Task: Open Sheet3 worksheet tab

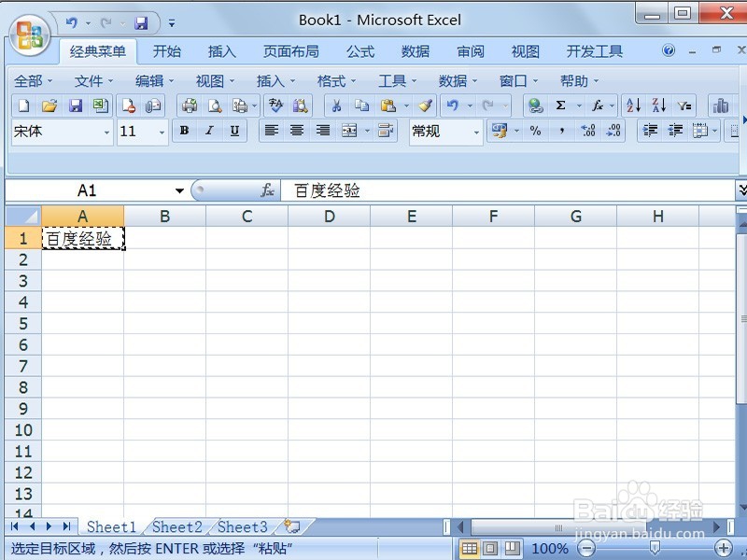Action: [x=243, y=526]
